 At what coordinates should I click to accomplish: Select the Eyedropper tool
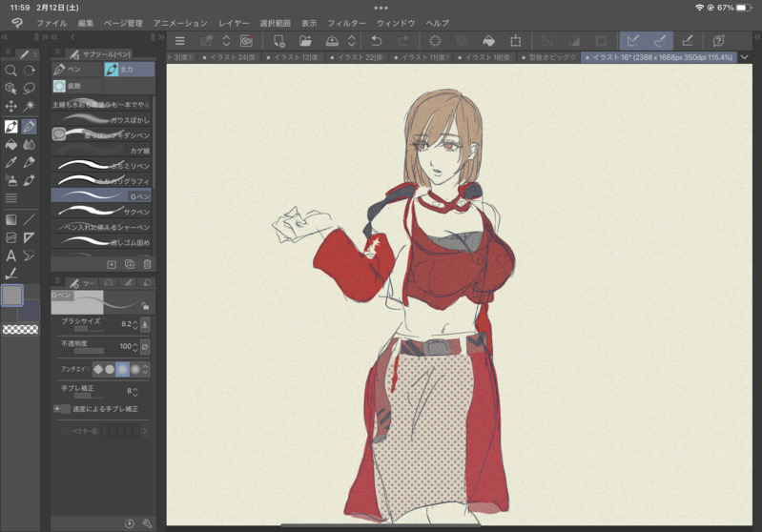[x=10, y=162]
